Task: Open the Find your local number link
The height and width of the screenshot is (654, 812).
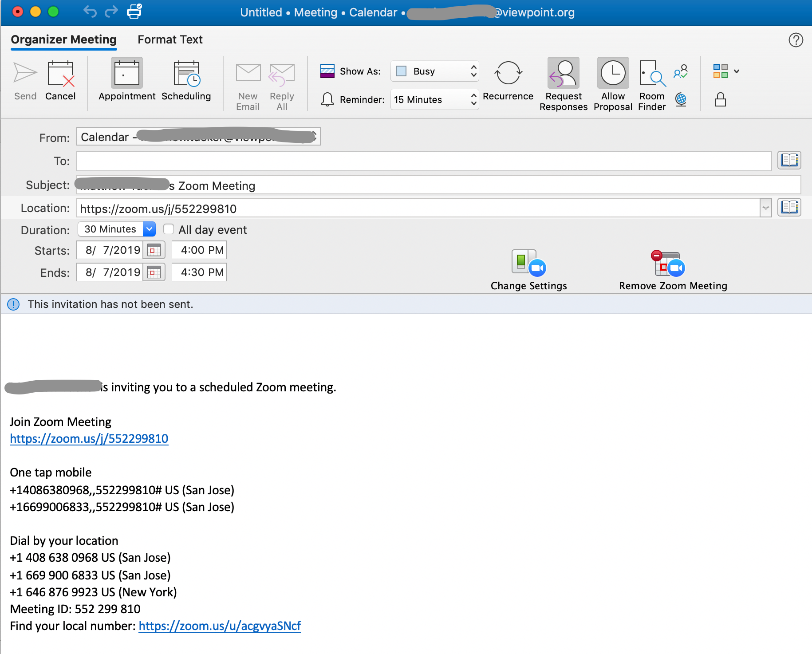Action: (220, 626)
